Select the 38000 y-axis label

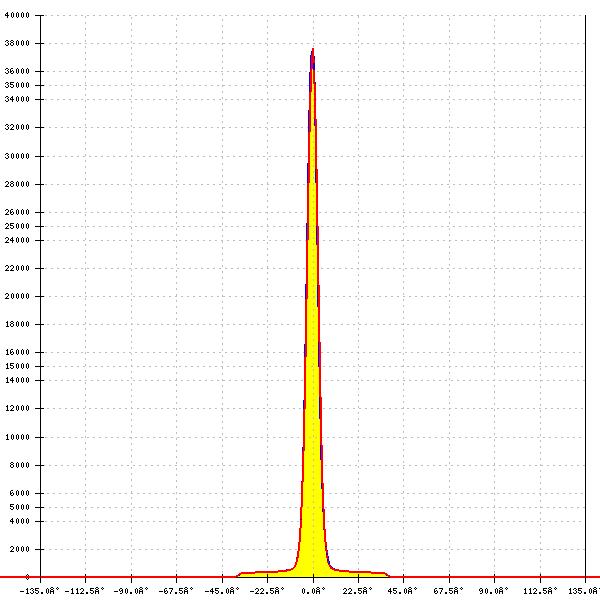coord(17,43)
